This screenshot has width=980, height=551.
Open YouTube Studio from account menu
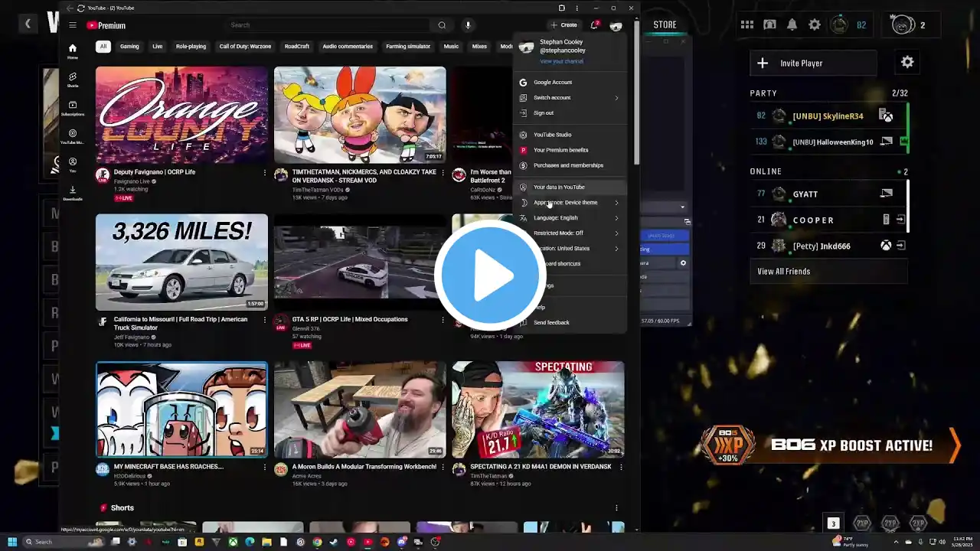click(570, 135)
